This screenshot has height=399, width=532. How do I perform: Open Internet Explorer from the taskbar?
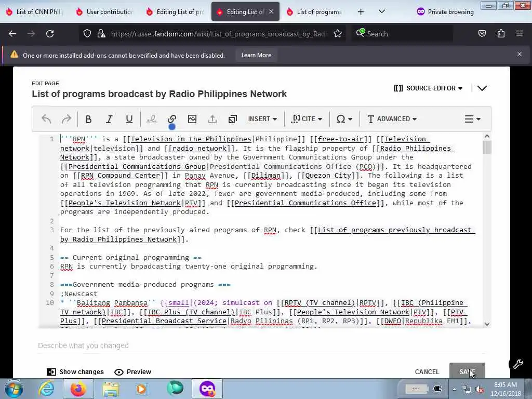click(46, 389)
